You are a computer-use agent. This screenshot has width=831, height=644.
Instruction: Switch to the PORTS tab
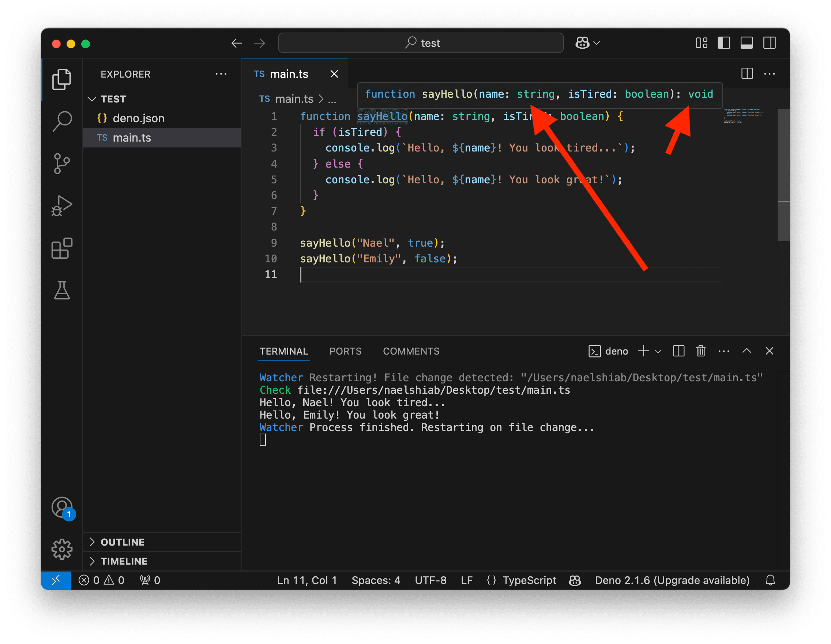(x=345, y=351)
